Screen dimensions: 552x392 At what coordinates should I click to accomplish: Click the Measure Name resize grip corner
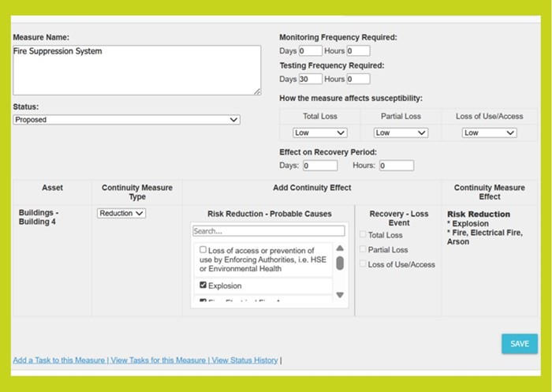(x=257, y=91)
